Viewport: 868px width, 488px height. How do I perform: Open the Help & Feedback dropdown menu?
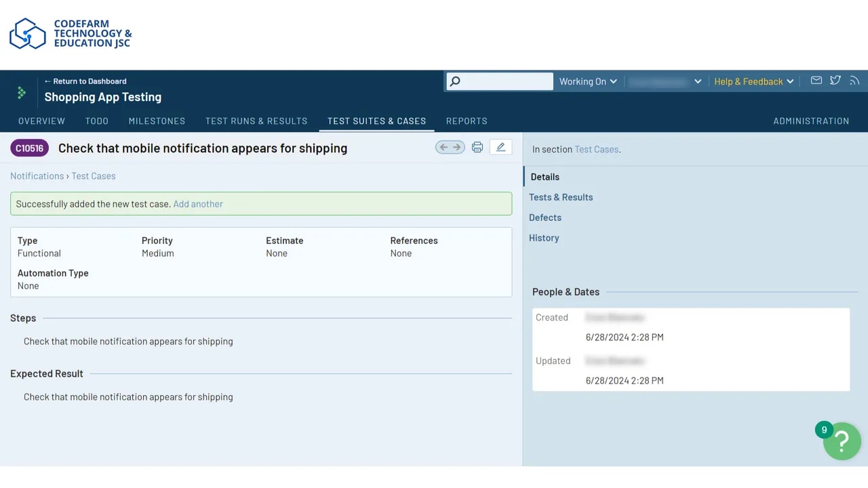coord(753,81)
